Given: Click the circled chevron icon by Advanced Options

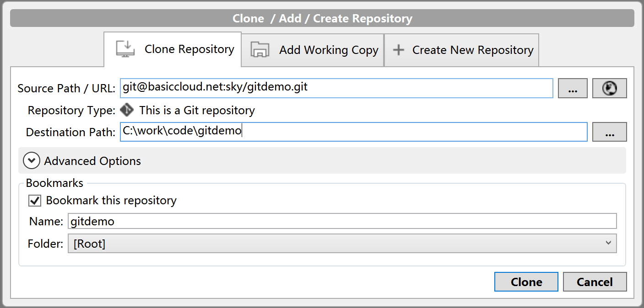Looking at the screenshot, I should (x=32, y=161).
